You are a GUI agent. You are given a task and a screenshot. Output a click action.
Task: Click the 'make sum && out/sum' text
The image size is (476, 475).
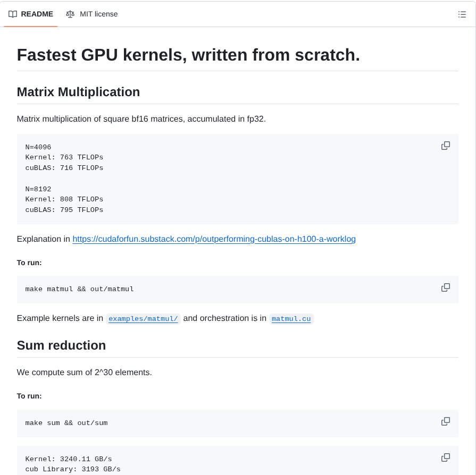66,422
